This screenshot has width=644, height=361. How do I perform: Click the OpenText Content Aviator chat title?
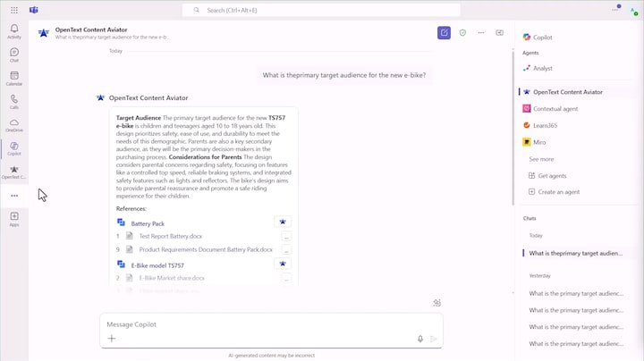click(x=91, y=29)
